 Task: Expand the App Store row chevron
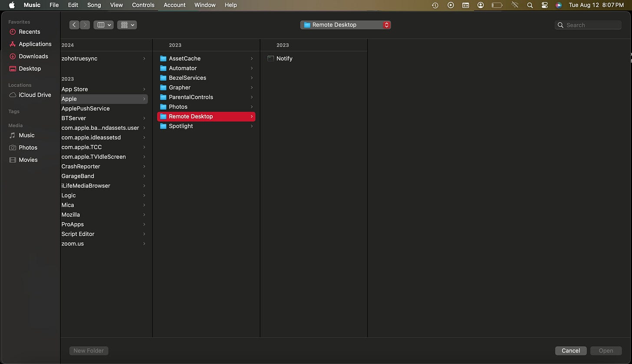144,89
